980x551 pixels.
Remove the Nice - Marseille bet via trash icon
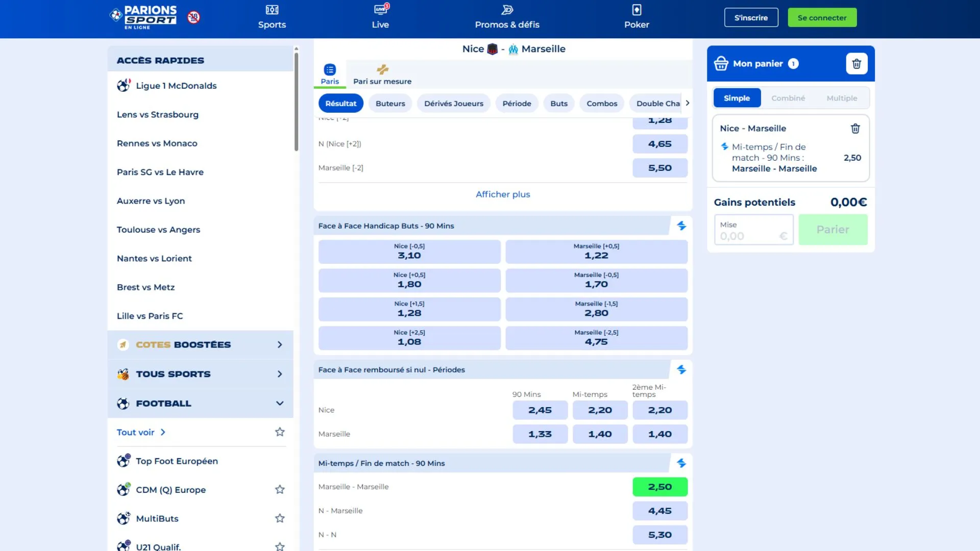855,129
